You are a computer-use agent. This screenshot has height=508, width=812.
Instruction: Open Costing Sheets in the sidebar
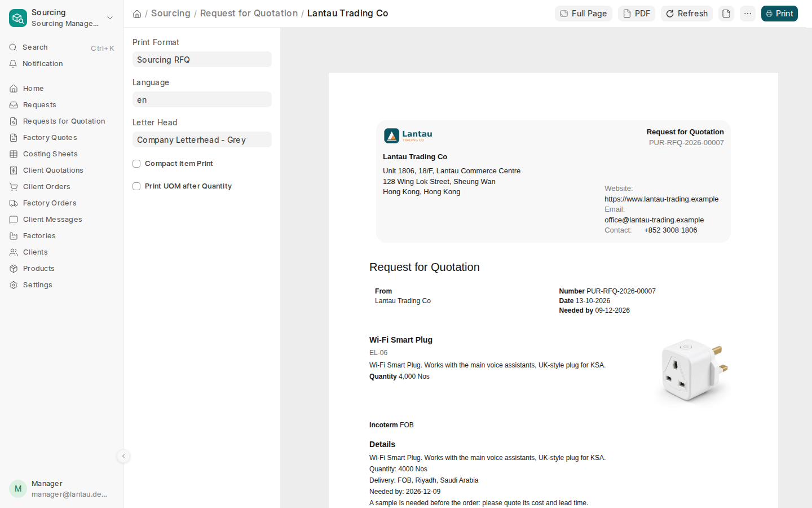61,154
